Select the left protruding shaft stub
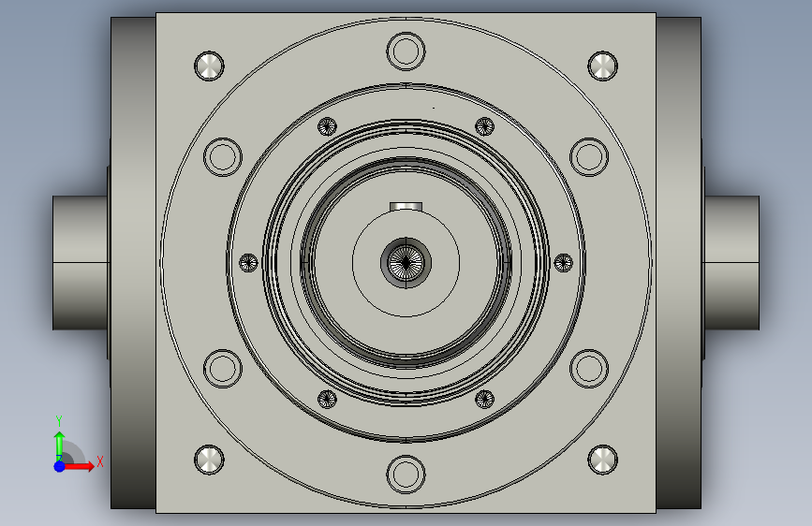 point(81,263)
